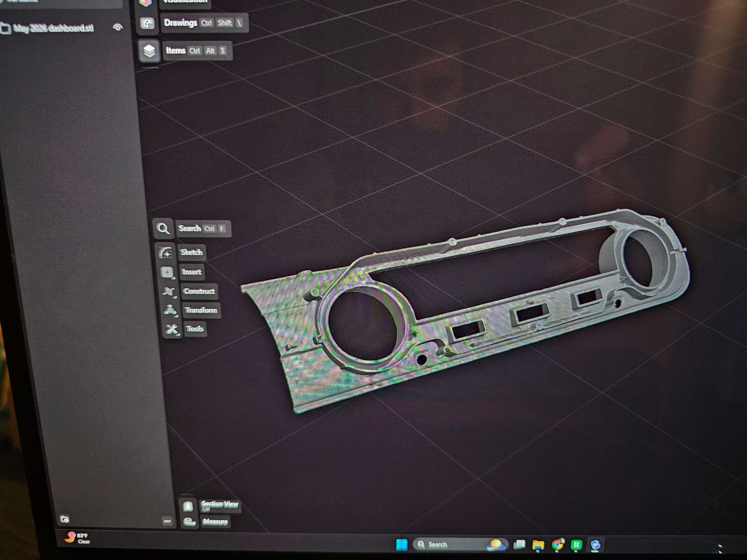Toggle visibility eye for May 2026 dashboard.stl

(118, 27)
